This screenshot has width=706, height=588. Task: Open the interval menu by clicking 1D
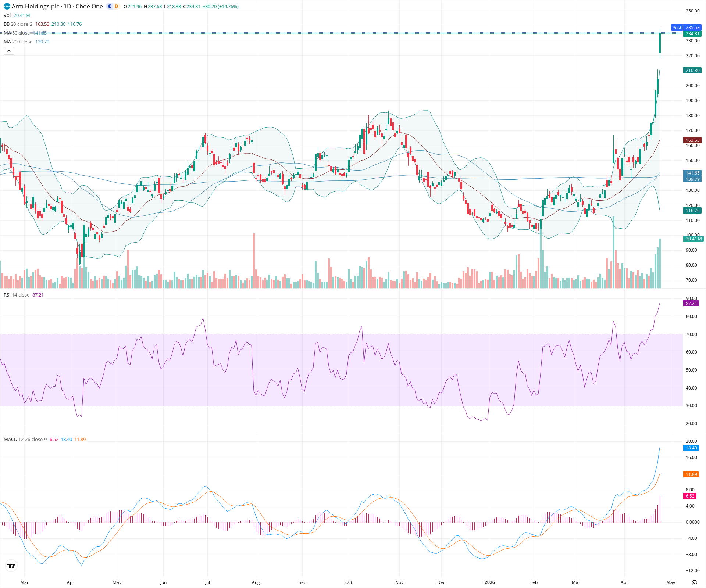click(68, 6)
